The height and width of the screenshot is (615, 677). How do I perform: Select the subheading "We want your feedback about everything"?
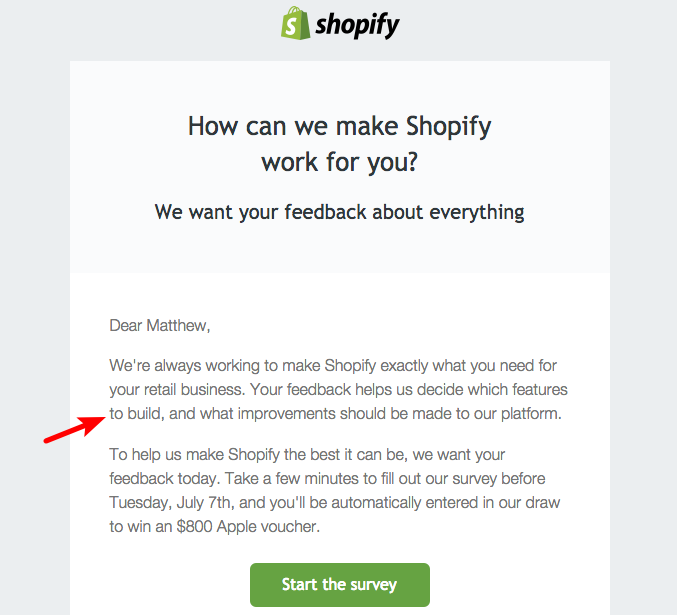[x=339, y=212]
